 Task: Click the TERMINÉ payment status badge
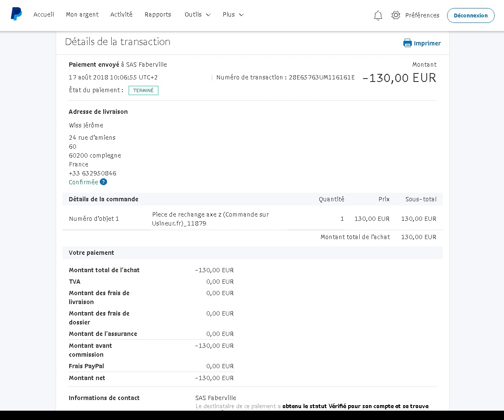tap(144, 90)
